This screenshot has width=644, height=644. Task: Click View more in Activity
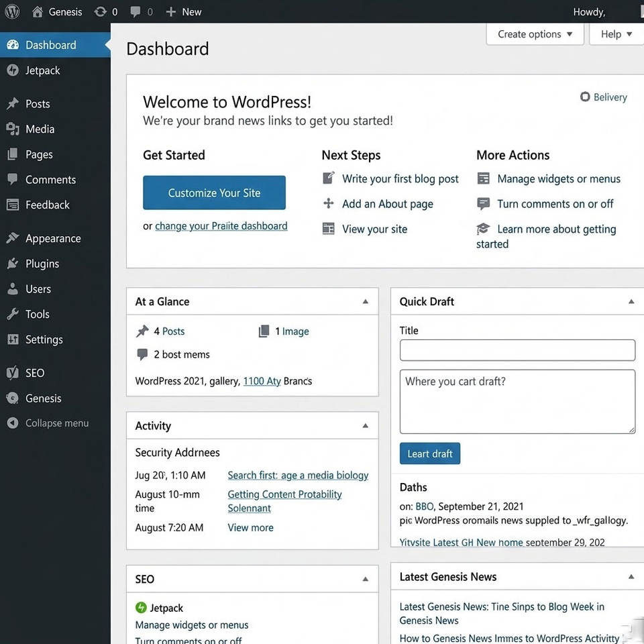point(250,527)
